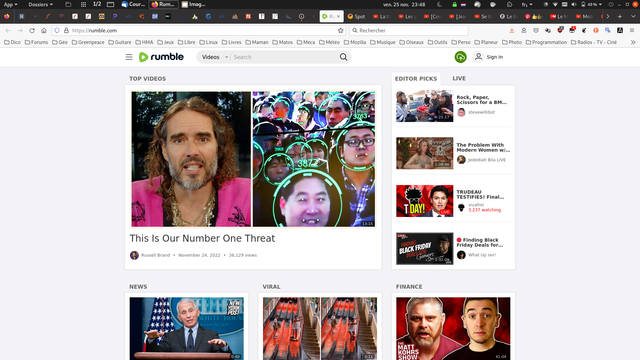Screen dimensions: 640x360
Task: Switch to the LIVE tab
Action: 459,78
